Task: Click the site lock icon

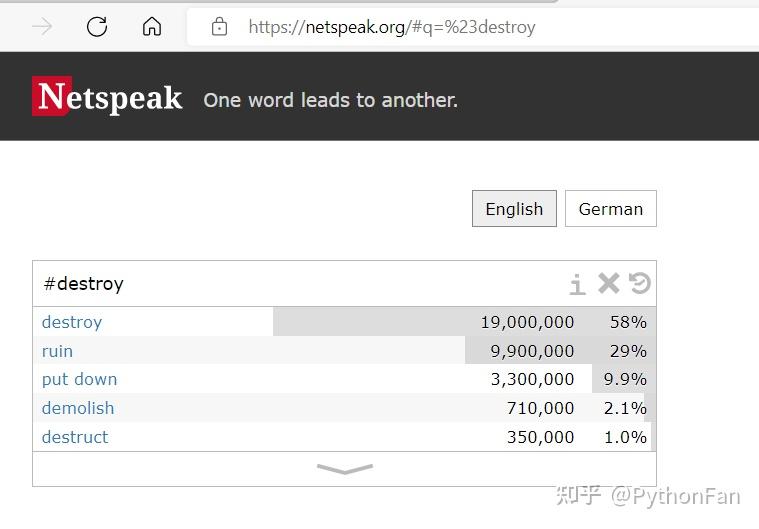Action: (x=220, y=27)
